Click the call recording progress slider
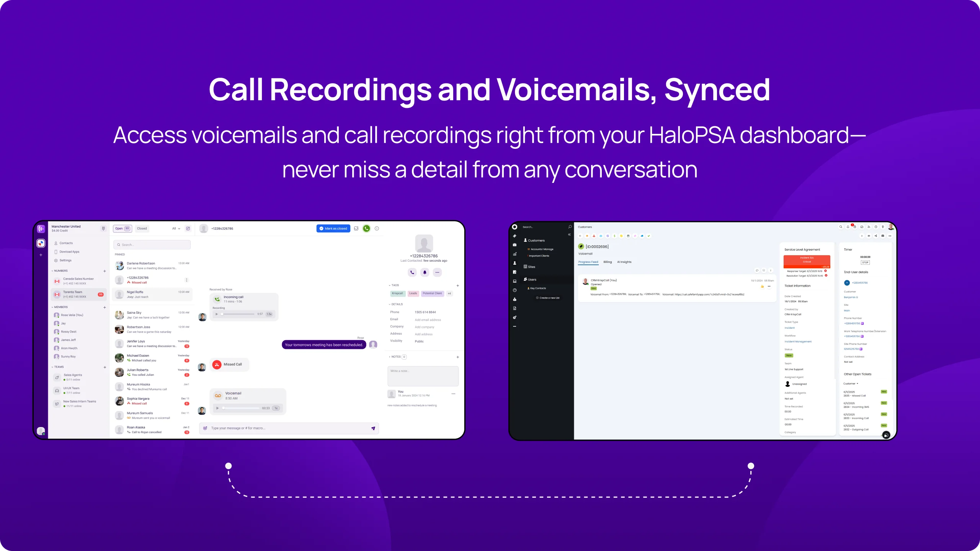The image size is (980, 551). pyautogui.click(x=238, y=314)
